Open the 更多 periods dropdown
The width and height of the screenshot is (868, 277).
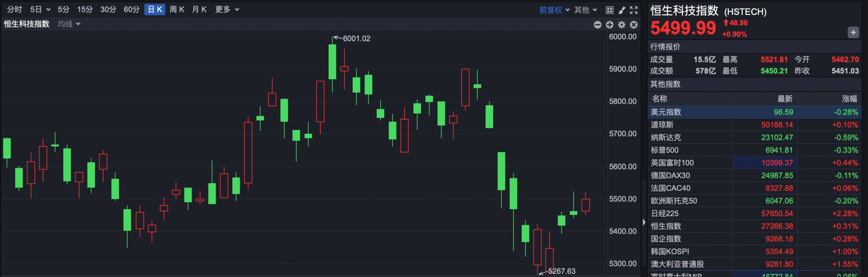227,10
